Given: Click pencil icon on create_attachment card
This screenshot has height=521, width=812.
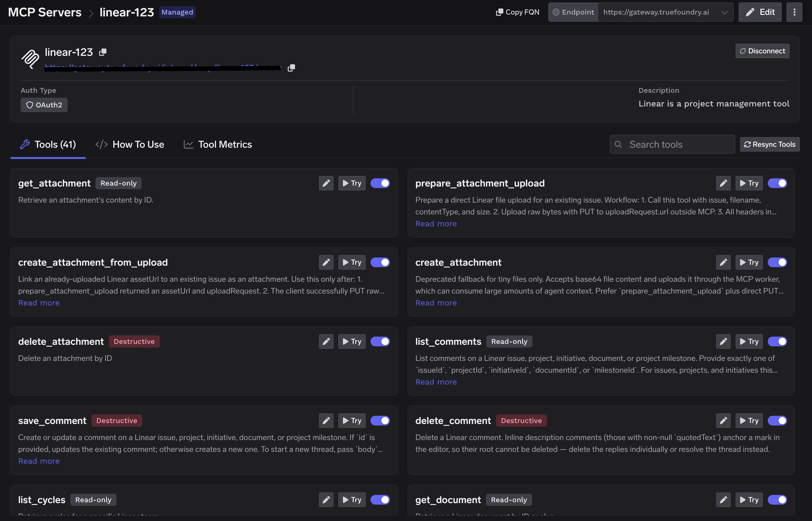Looking at the screenshot, I should (723, 262).
